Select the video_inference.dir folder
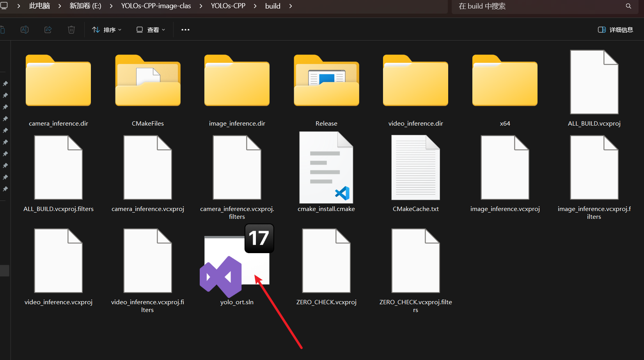This screenshot has height=360, width=644. tap(415, 80)
